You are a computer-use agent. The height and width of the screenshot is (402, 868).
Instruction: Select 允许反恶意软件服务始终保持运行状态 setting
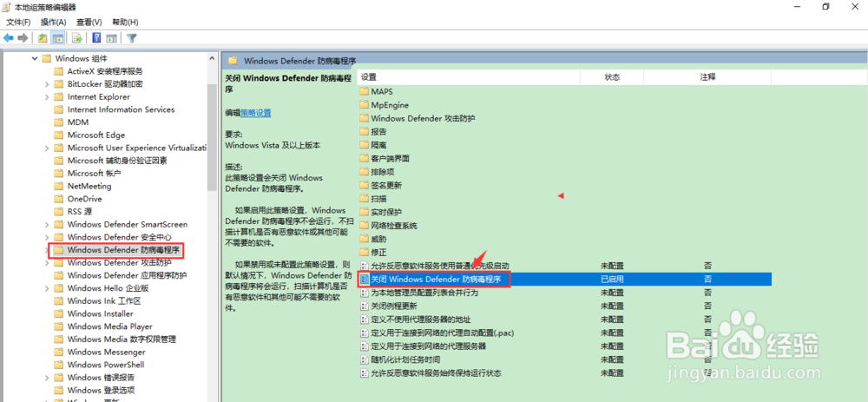[436, 373]
